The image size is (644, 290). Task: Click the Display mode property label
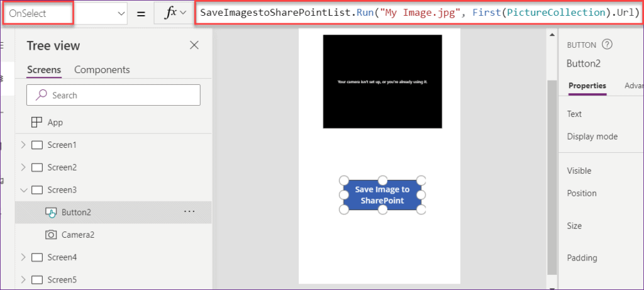[x=592, y=137]
